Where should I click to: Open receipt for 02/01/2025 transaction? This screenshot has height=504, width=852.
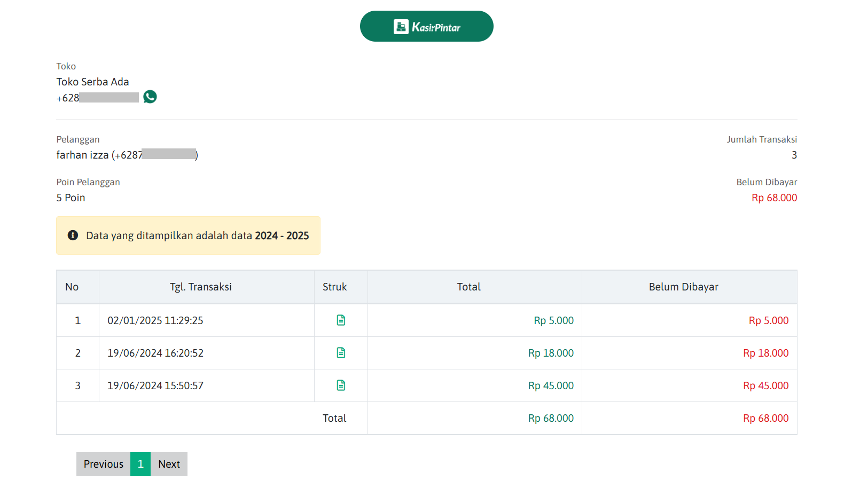click(341, 320)
